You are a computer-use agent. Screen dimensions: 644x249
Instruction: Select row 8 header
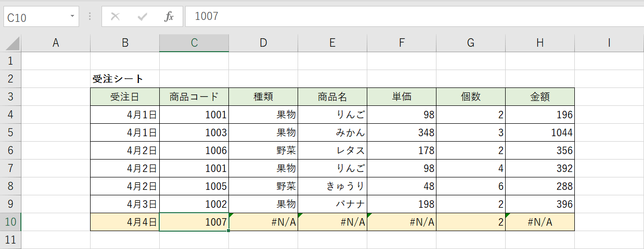tap(10, 186)
